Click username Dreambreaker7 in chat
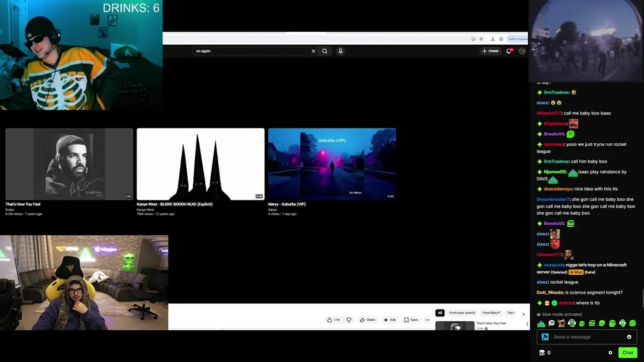The height and width of the screenshot is (362, 644). [553, 200]
